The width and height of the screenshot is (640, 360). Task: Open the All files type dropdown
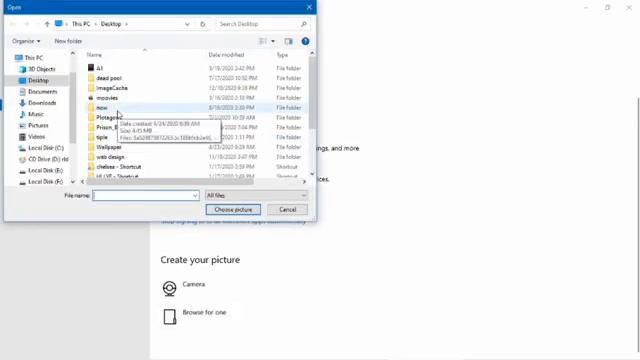coord(256,196)
